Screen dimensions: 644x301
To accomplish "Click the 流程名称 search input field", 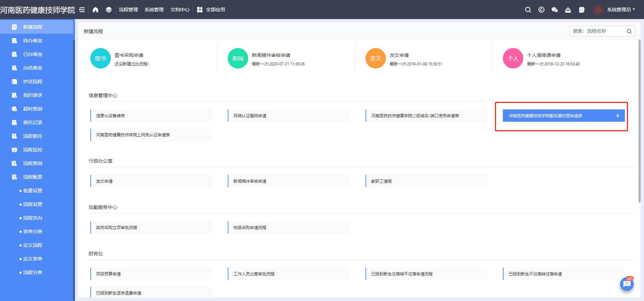I will pos(598,31).
